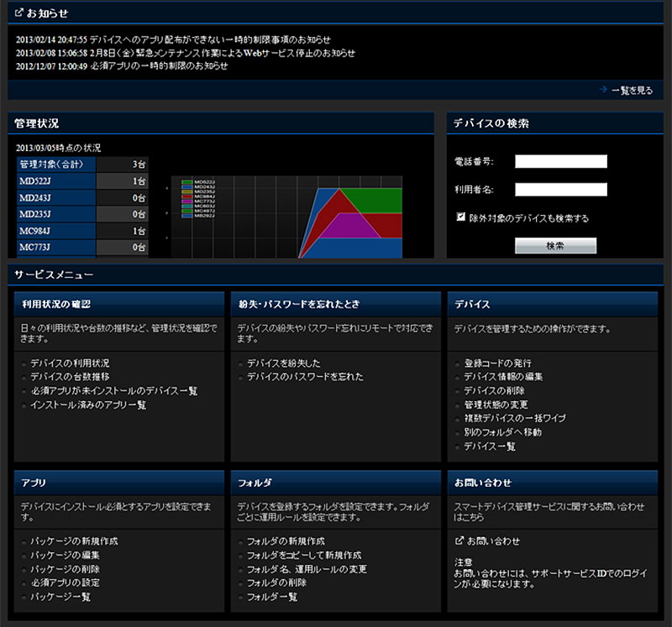The image size is (672, 627).
Task: Click the bullet icon beside デバイスの利用状況
Action: pyautogui.click(x=24, y=363)
